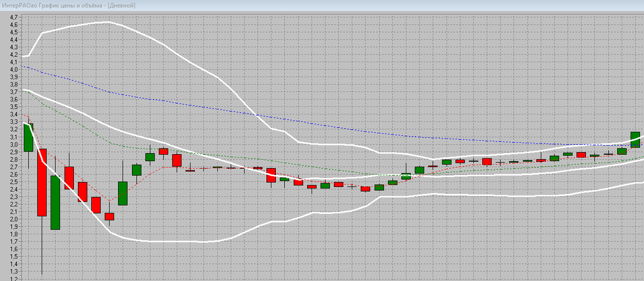Click the 2,0 price axis label
Viewport: 644px width, 281px height.
click(14, 219)
